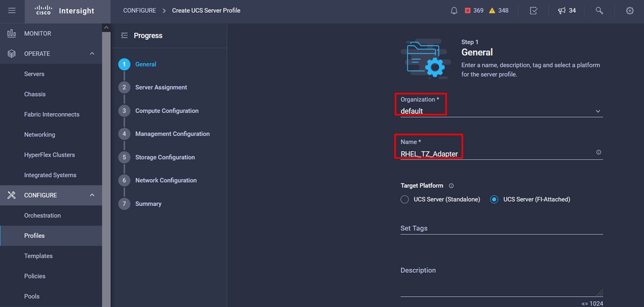Go to step 7 Summary
Screen dimensions: 644x307
point(141,204)
